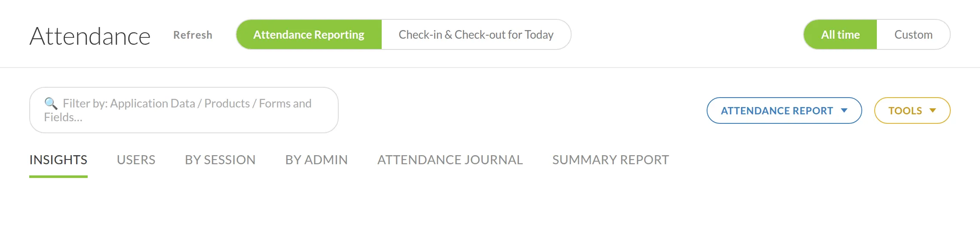This screenshot has height=233, width=980.
Task: Open the Insights tab
Action: pos(58,160)
